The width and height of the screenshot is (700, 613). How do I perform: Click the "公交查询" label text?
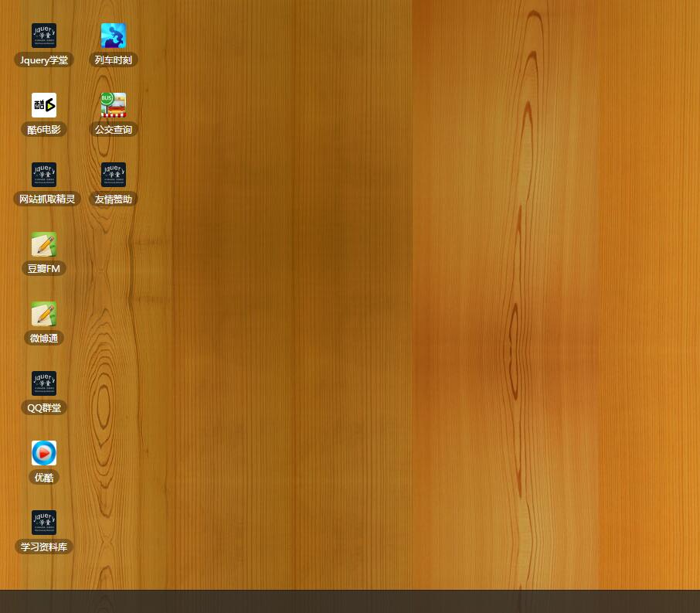[114, 130]
